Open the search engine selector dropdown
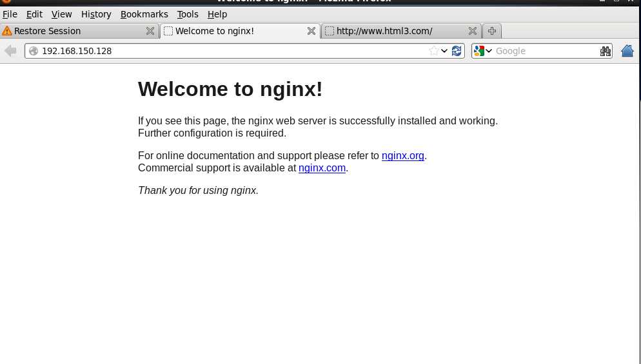Screen dimensions: 641x364 (483, 51)
